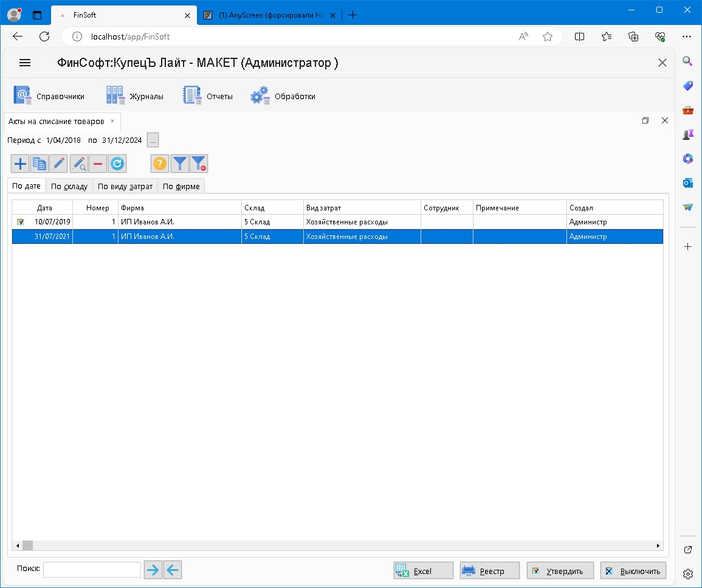Viewport: 702px width, 588px height.
Task: Open help via the yellow question icon
Action: [x=160, y=163]
